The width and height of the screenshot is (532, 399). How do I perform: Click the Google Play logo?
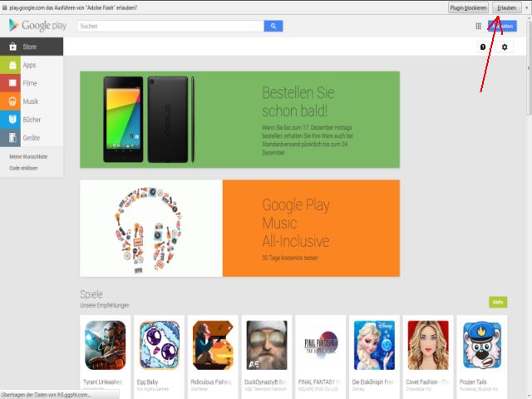point(37,26)
